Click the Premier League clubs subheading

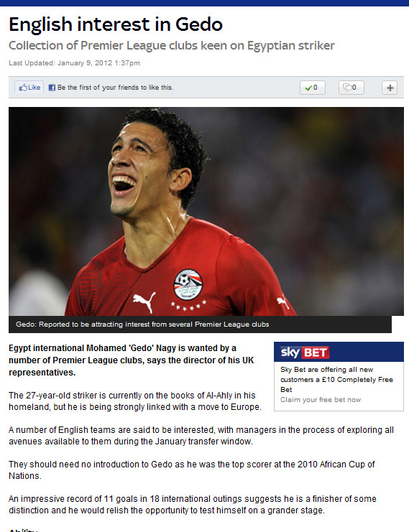coord(172,45)
